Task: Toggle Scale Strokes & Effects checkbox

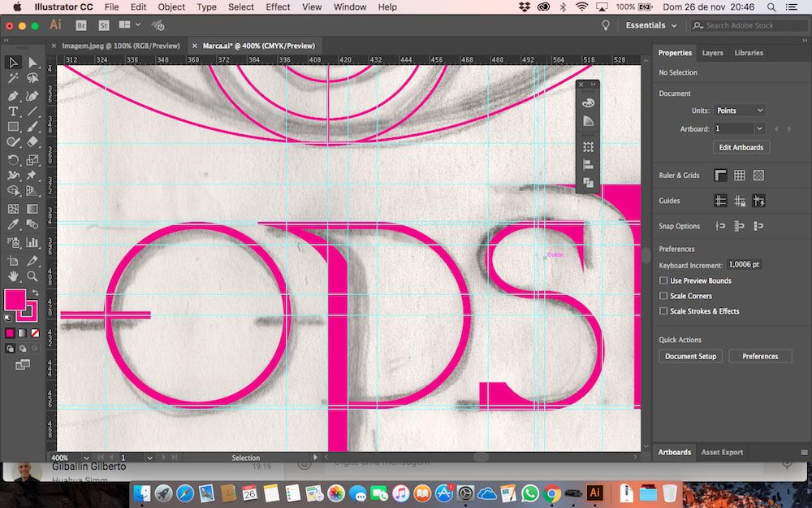Action: coord(663,311)
